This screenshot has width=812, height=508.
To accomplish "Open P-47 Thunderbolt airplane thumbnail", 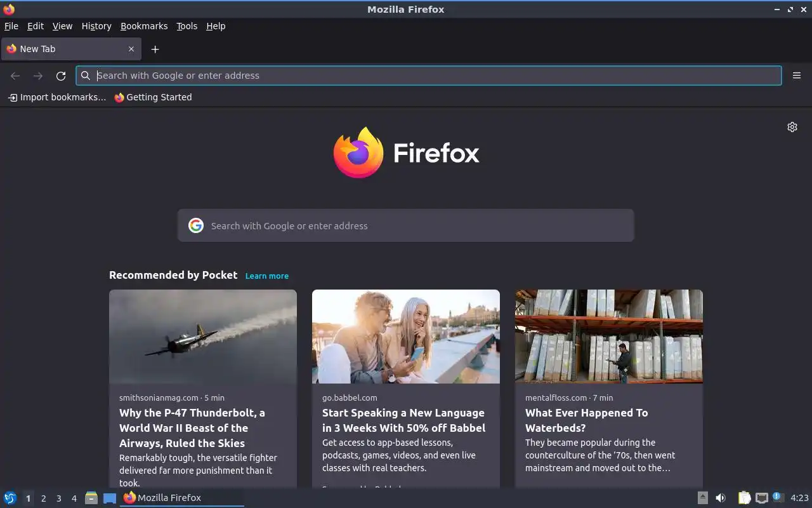I will click(203, 337).
